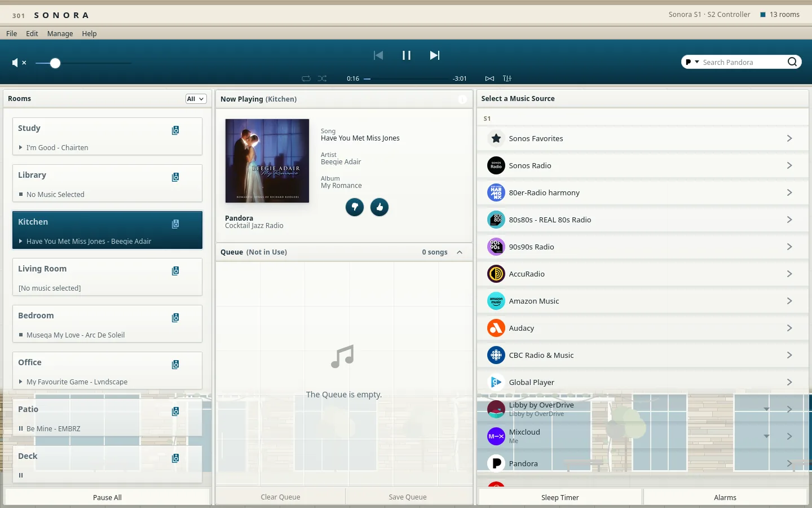Open the Pandora search source dropdown
This screenshot has width=812, height=508.
pos(692,62)
